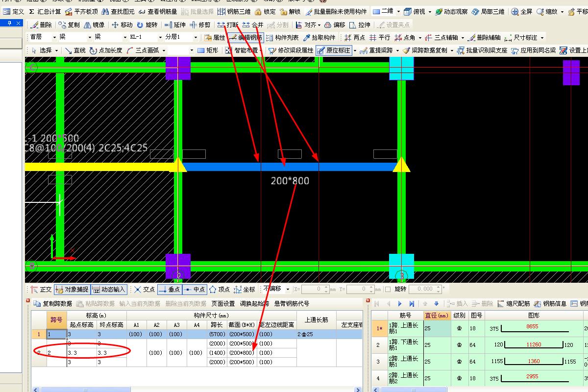The image size is (588, 392).
Task: Expand the 三点画弧 arc dropdown
Action: 164,50
